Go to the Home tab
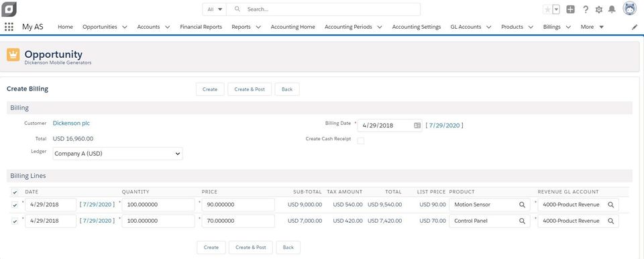This screenshot has height=259, width=644. [x=65, y=27]
